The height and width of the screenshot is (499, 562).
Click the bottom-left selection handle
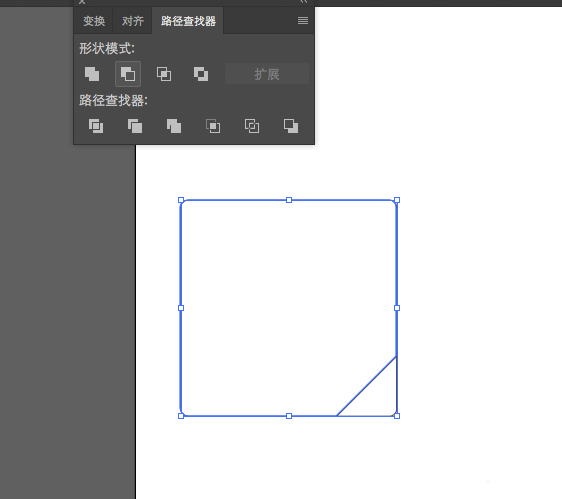click(x=181, y=416)
